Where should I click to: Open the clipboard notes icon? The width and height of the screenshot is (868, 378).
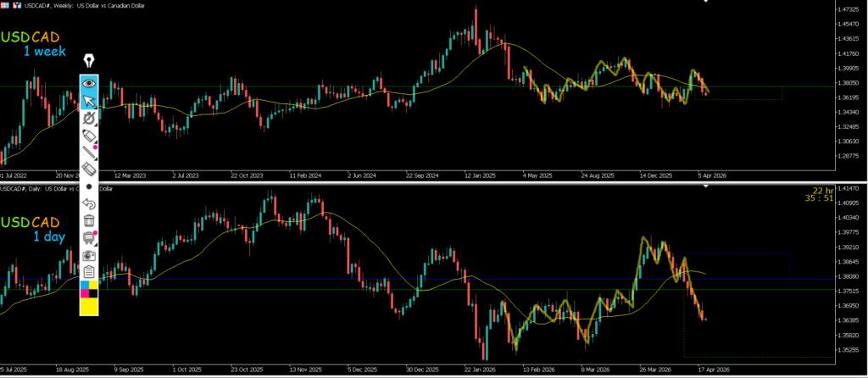pyautogui.click(x=89, y=272)
